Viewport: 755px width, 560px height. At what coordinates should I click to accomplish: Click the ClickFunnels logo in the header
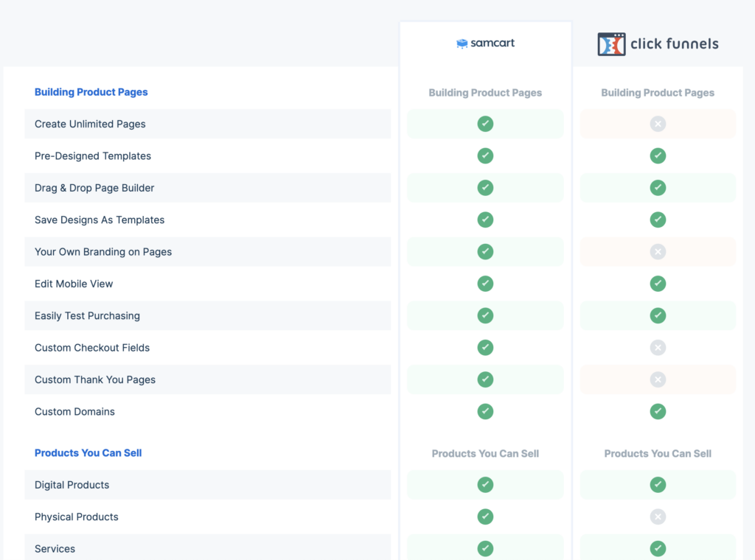pos(658,43)
